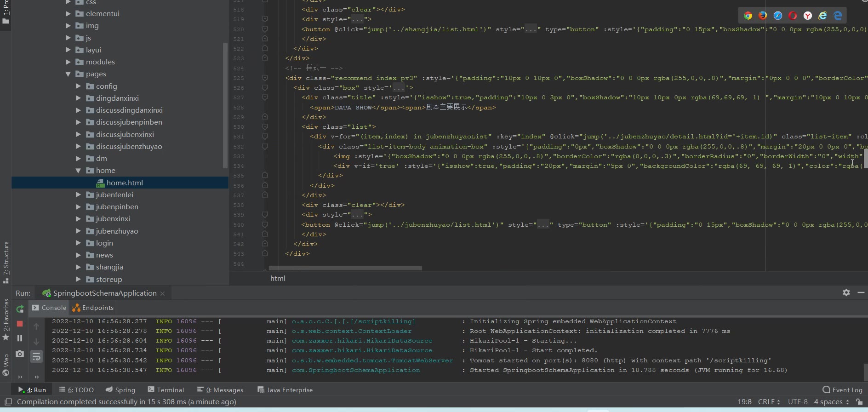Open the Project tool window side tab
Image resolution: width=868 pixels, height=412 pixels.
(x=6, y=13)
